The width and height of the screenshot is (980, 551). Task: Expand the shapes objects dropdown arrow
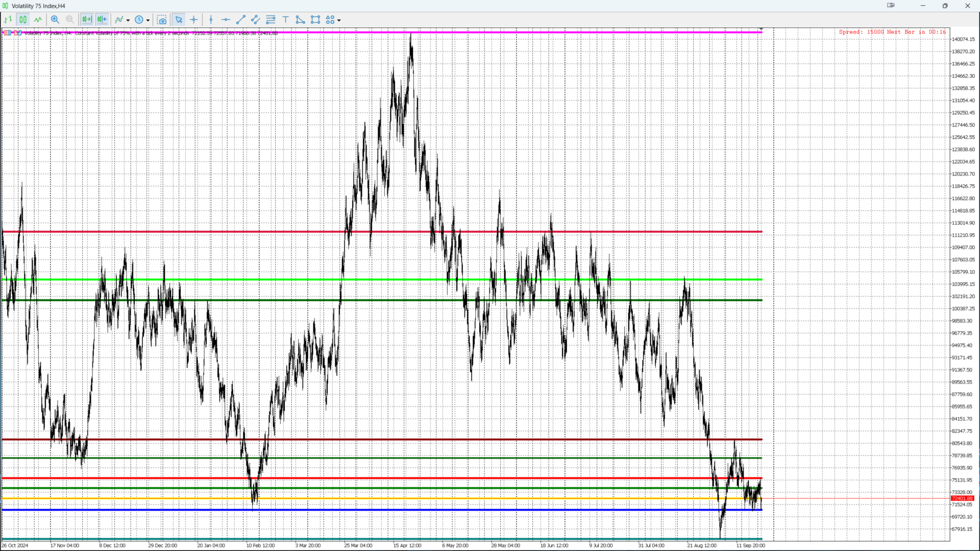click(x=339, y=20)
